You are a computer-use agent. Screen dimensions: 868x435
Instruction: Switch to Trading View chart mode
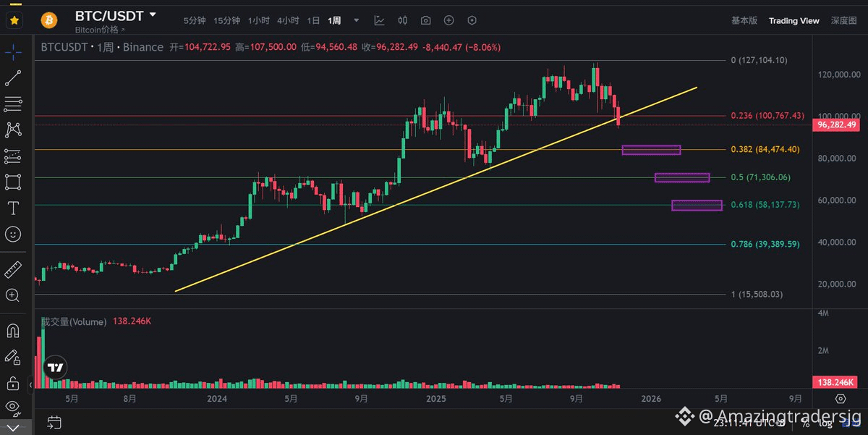tap(794, 20)
